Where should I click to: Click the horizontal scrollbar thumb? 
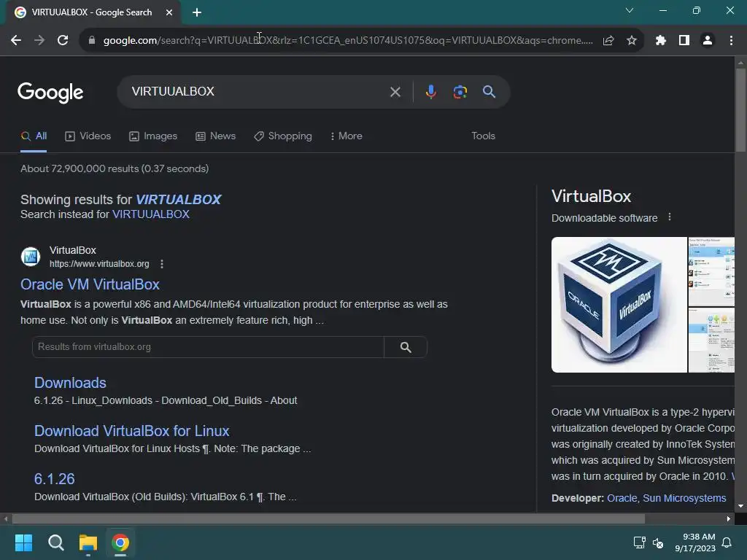pos(328,518)
